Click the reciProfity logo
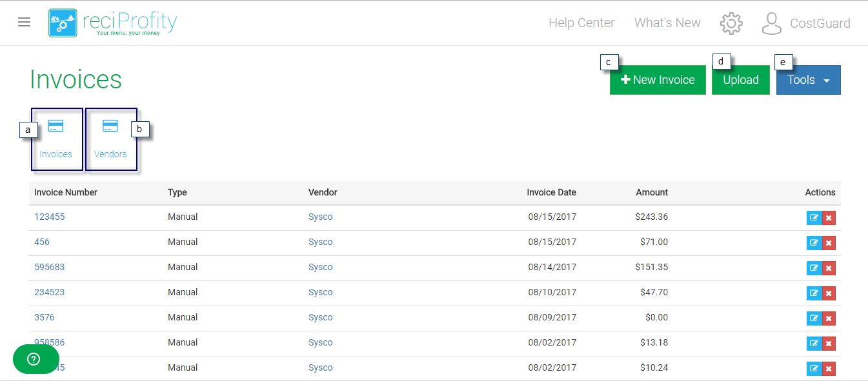 (113, 23)
